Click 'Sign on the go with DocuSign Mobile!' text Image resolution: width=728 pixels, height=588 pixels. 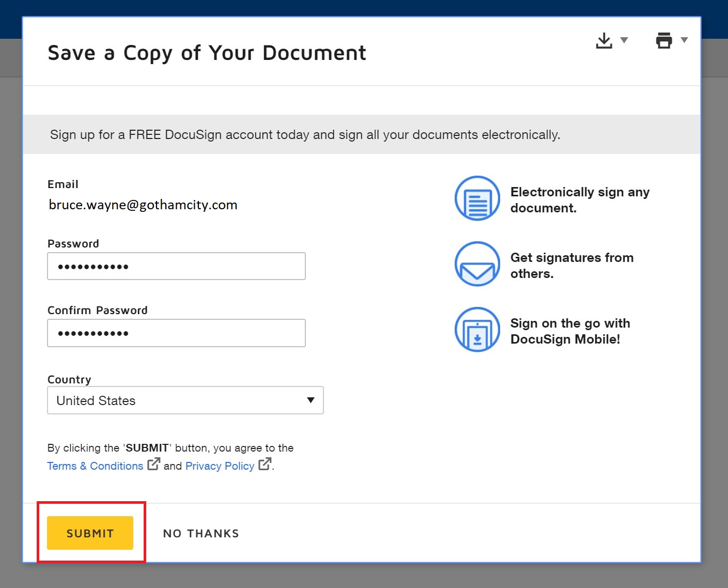click(x=570, y=331)
